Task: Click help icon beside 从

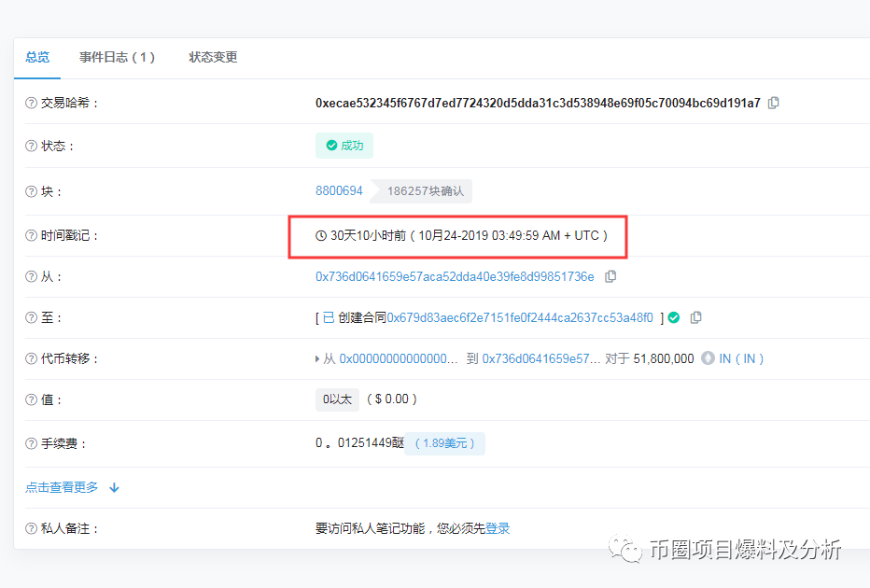Action: 31,277
